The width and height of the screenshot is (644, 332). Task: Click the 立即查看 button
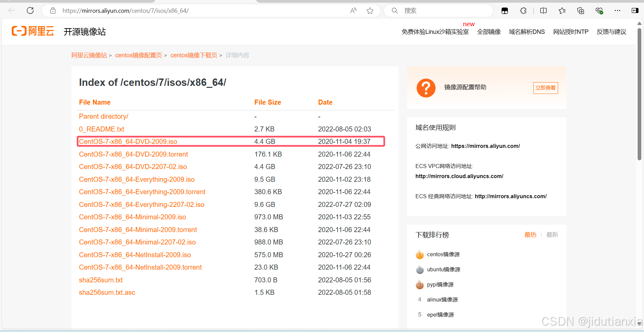[x=545, y=88]
